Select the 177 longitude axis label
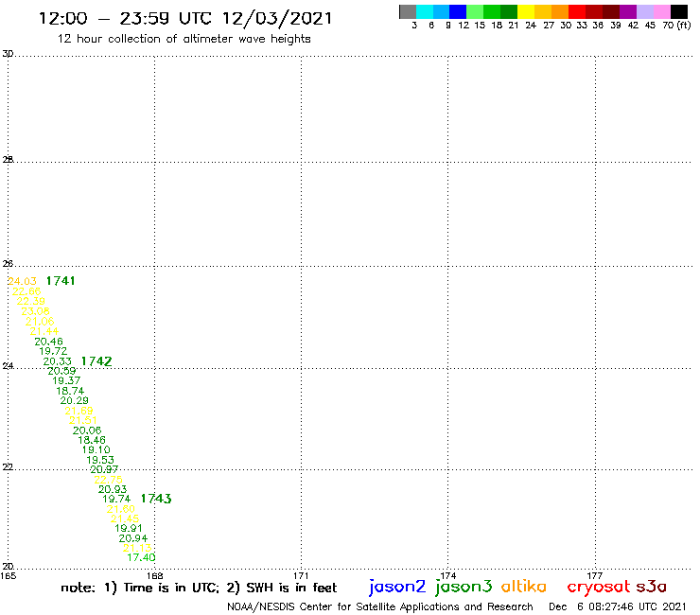Image resolution: width=700 pixels, height=615 pixels. 595,576
